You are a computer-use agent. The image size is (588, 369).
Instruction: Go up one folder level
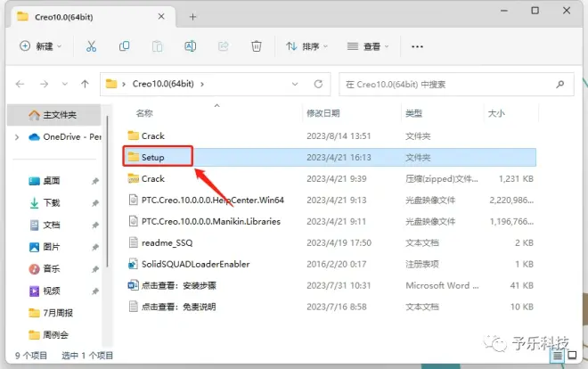pyautogui.click(x=85, y=84)
